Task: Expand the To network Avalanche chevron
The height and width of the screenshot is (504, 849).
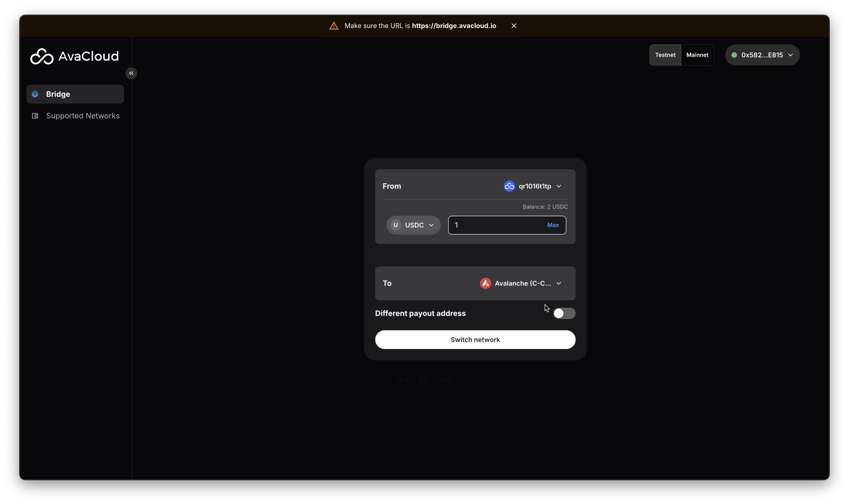Action: (x=559, y=283)
